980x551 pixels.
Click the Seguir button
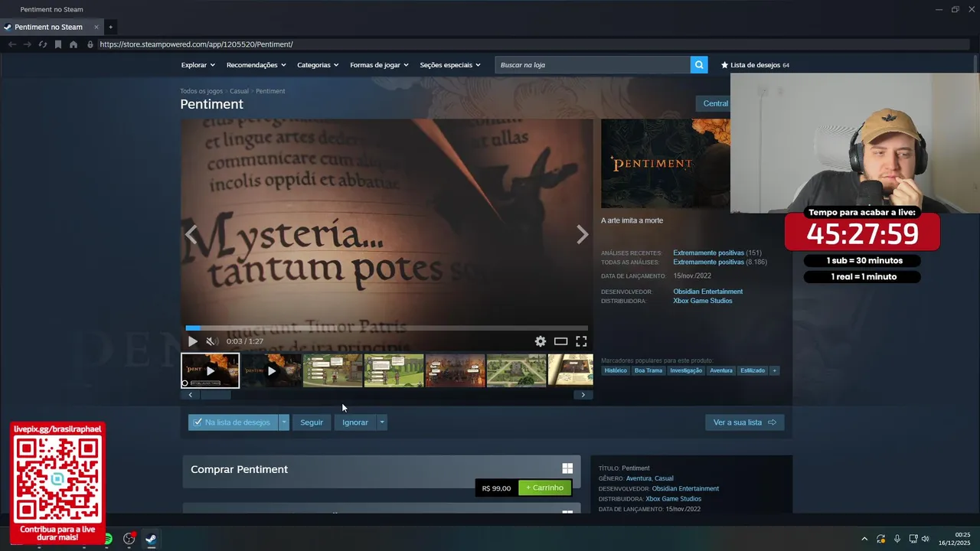[312, 422]
